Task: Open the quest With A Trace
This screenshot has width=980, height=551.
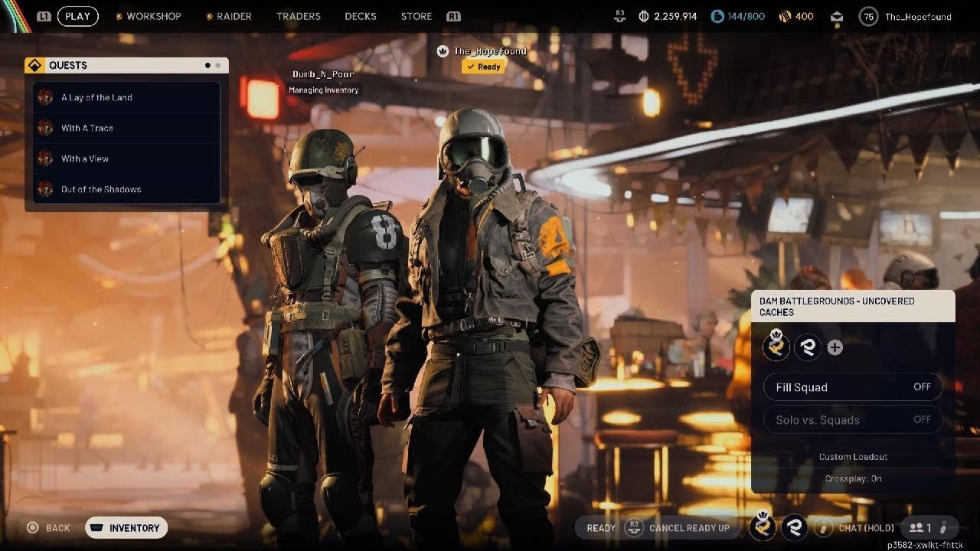Action: [x=126, y=128]
